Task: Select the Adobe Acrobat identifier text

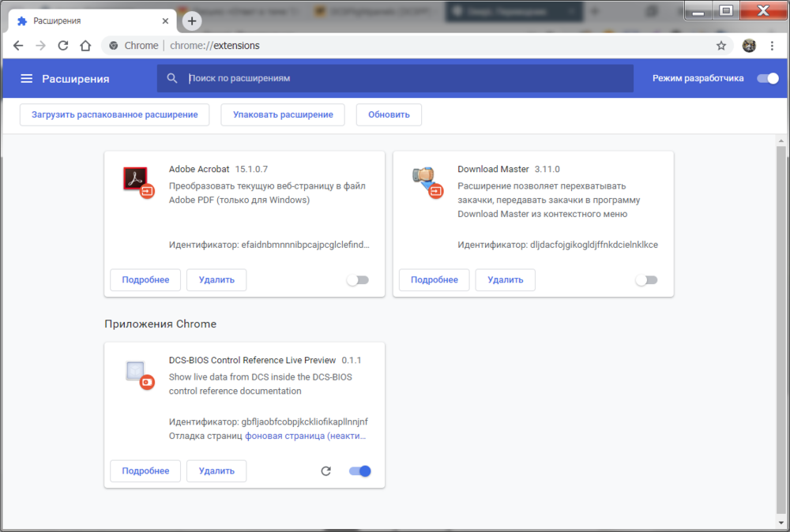Action: [x=269, y=245]
